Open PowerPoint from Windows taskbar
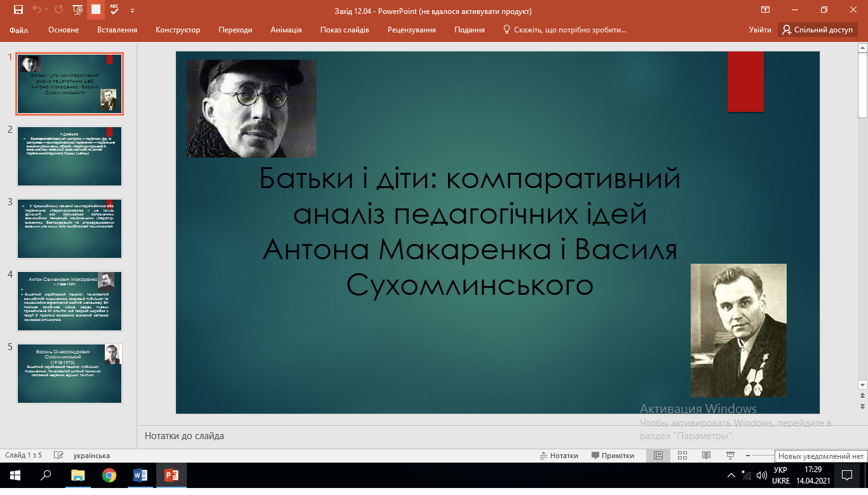 pyautogui.click(x=172, y=475)
